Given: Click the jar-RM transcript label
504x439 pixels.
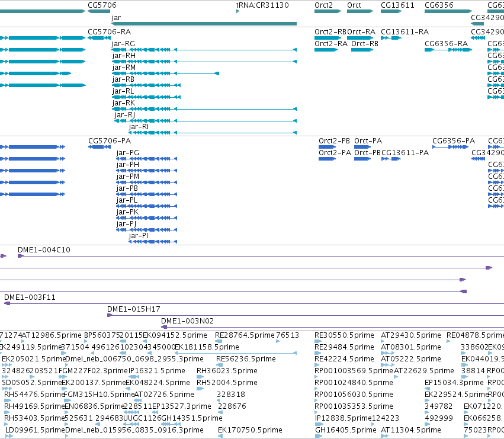Looking at the screenshot, I should point(124,68).
